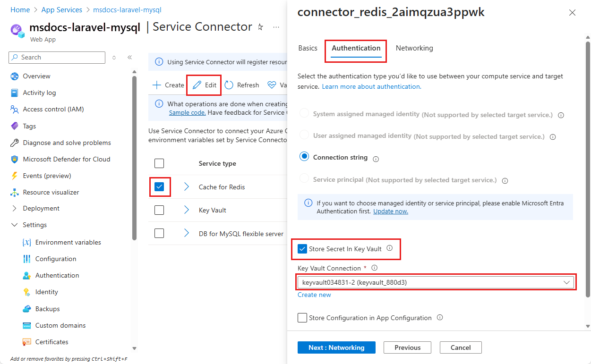This screenshot has height=364, width=591.
Task: Click Authentication icon in sidebar
Action: click(26, 275)
